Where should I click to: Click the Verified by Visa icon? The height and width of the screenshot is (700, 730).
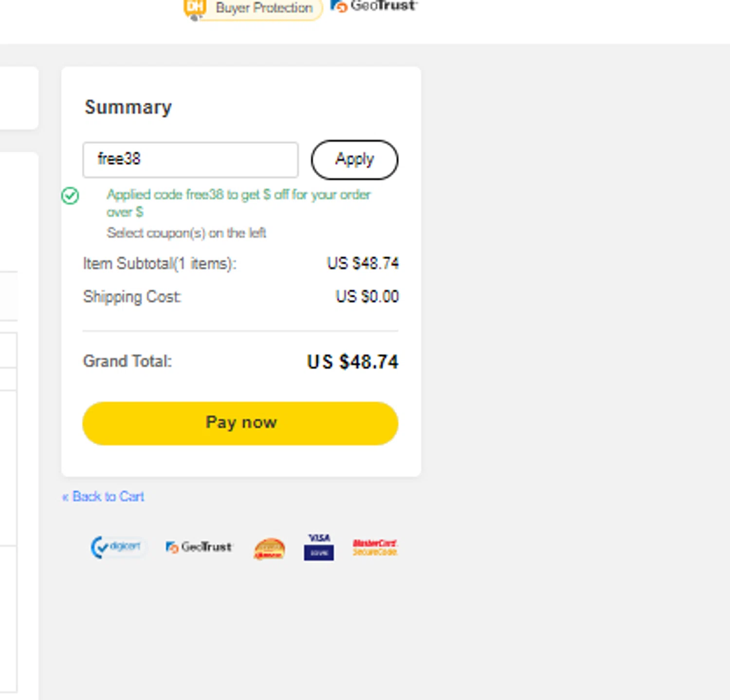click(319, 547)
